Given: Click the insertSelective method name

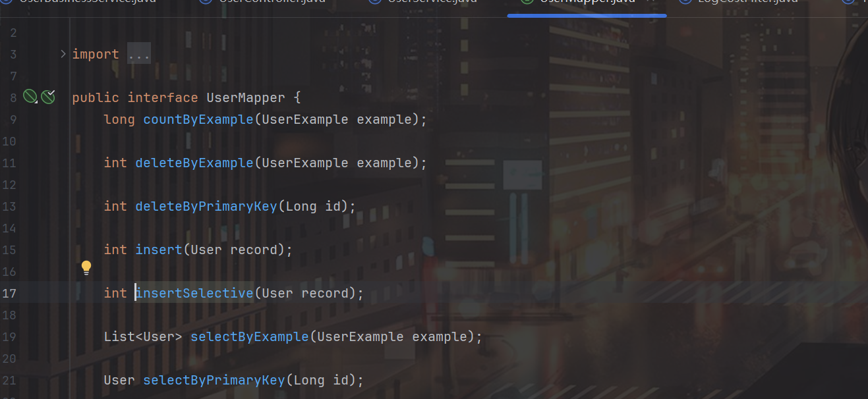Looking at the screenshot, I should [x=194, y=293].
